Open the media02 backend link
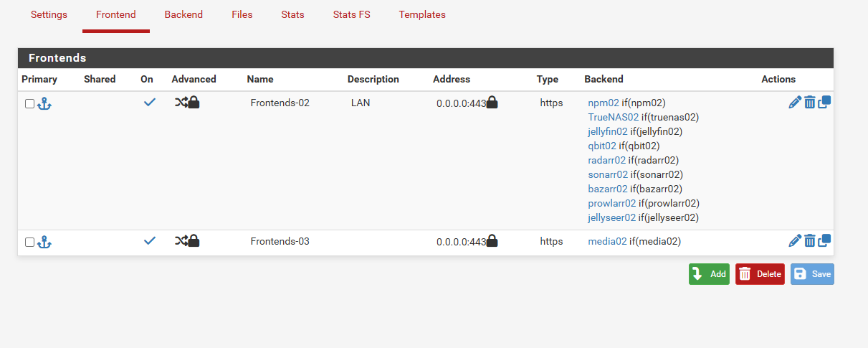This screenshot has height=348, width=868. tap(607, 241)
